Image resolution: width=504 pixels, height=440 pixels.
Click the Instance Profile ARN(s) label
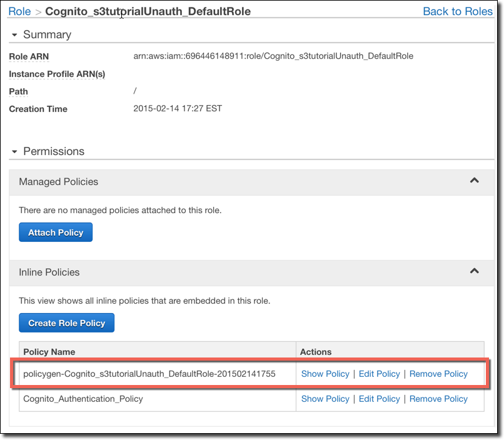(x=57, y=74)
